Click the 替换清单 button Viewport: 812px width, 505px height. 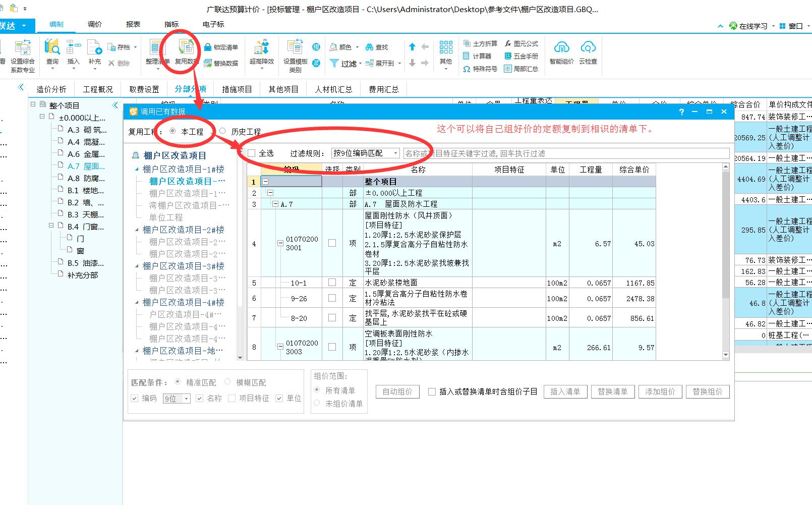pos(612,391)
